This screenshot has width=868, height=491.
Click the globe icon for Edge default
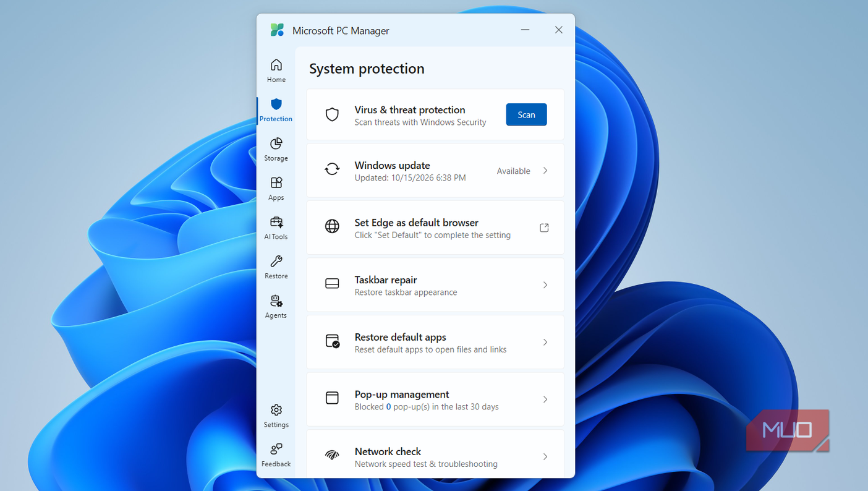[x=332, y=226]
